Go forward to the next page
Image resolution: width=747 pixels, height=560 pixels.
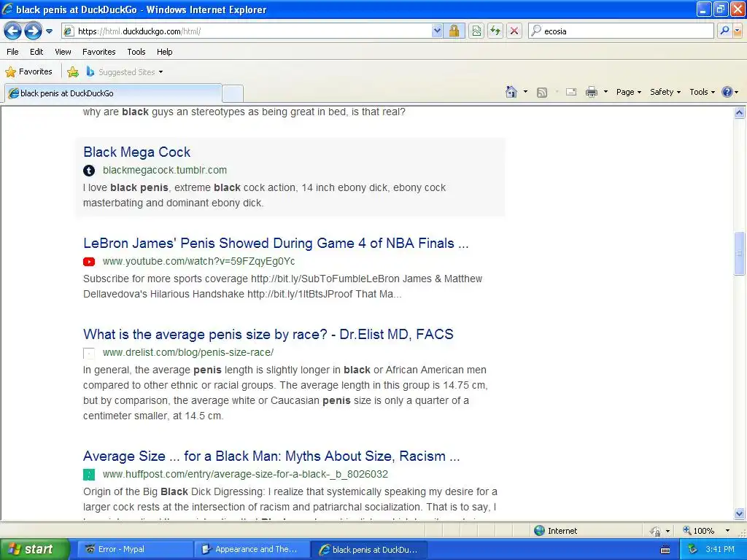coord(33,31)
